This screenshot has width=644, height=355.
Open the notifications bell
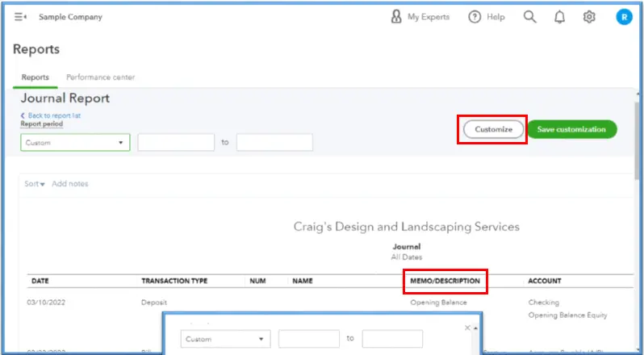[559, 17]
